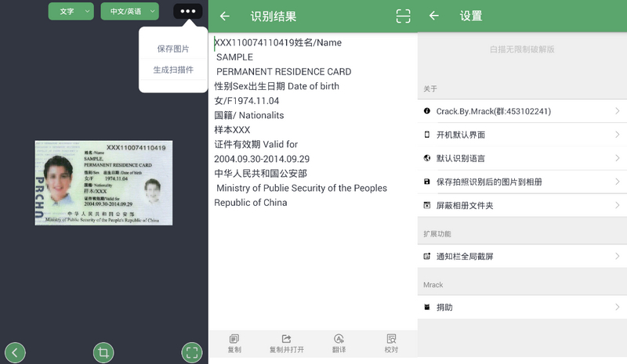Tap the green back arrow under the photo

[15, 352]
